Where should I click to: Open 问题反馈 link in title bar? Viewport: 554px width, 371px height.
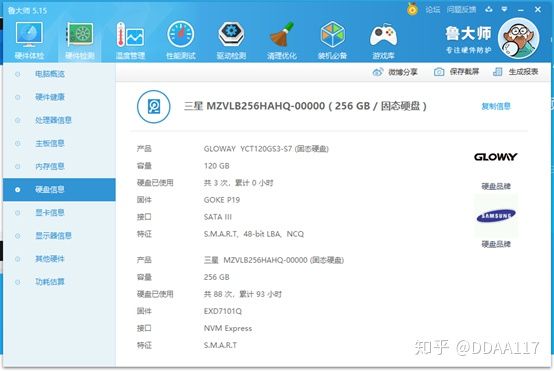(x=461, y=10)
